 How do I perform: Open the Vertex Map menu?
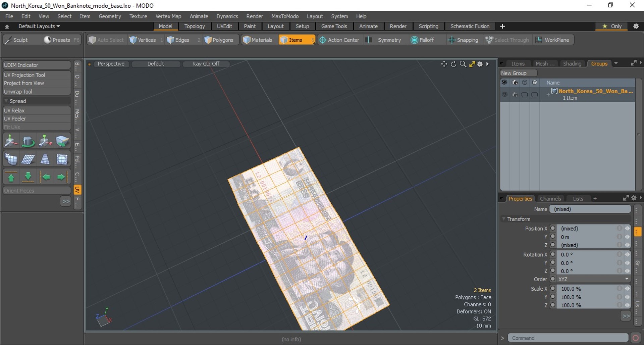(x=168, y=16)
